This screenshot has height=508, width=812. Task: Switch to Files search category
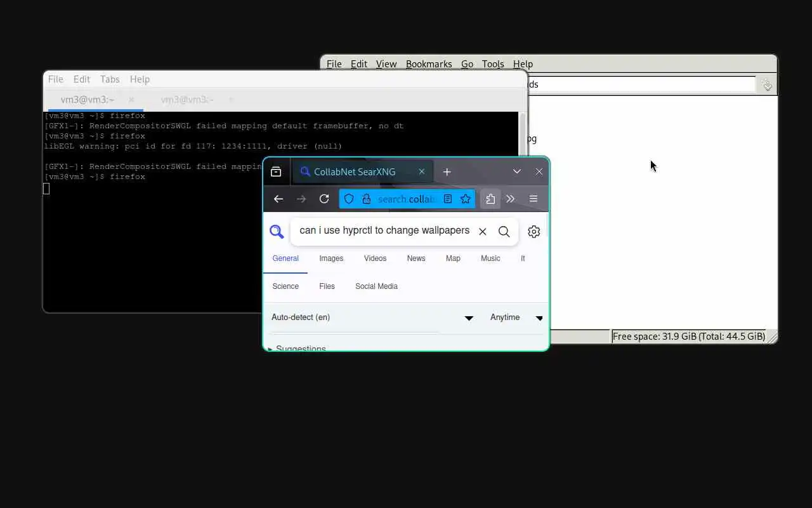pos(327,286)
